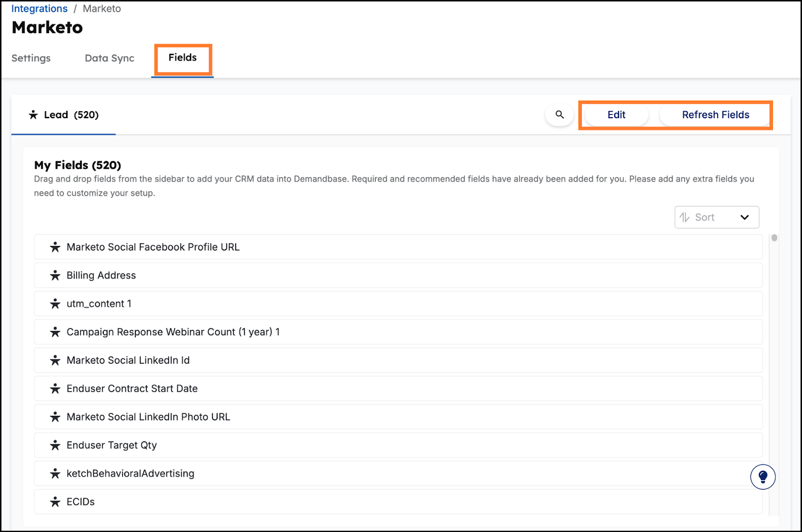The height and width of the screenshot is (532, 802).
Task: Click the Lead tab person icon
Action: click(x=33, y=115)
